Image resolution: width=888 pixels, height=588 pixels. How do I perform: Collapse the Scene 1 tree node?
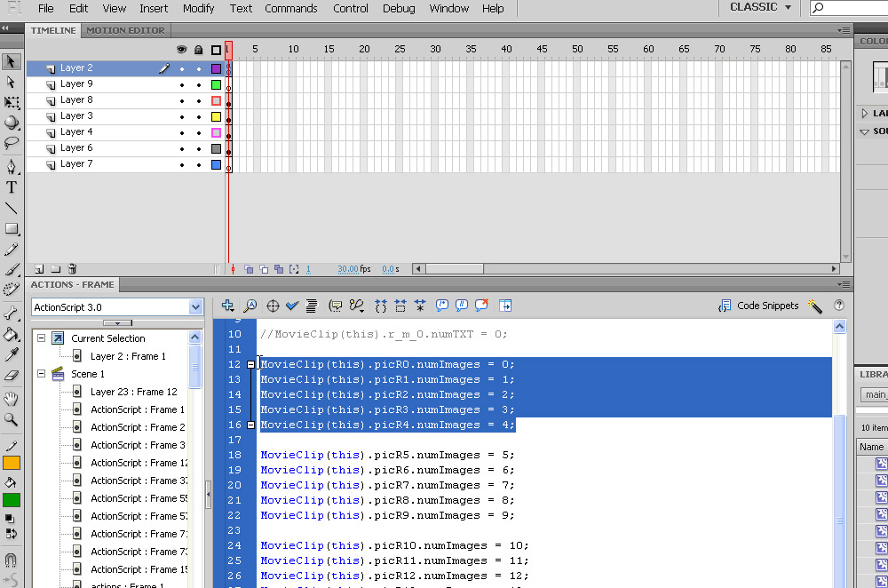[40, 374]
